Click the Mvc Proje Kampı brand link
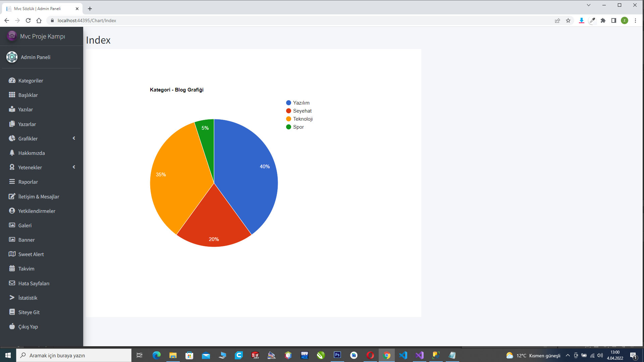 click(x=43, y=36)
